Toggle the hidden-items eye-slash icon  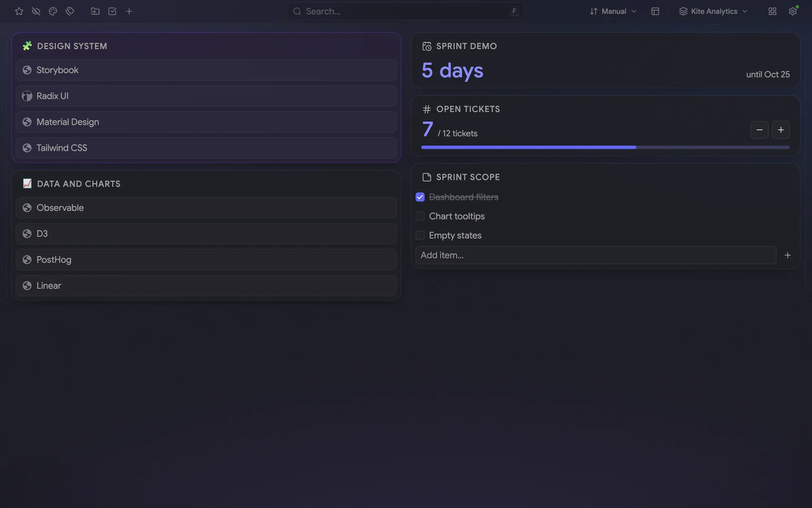[36, 11]
